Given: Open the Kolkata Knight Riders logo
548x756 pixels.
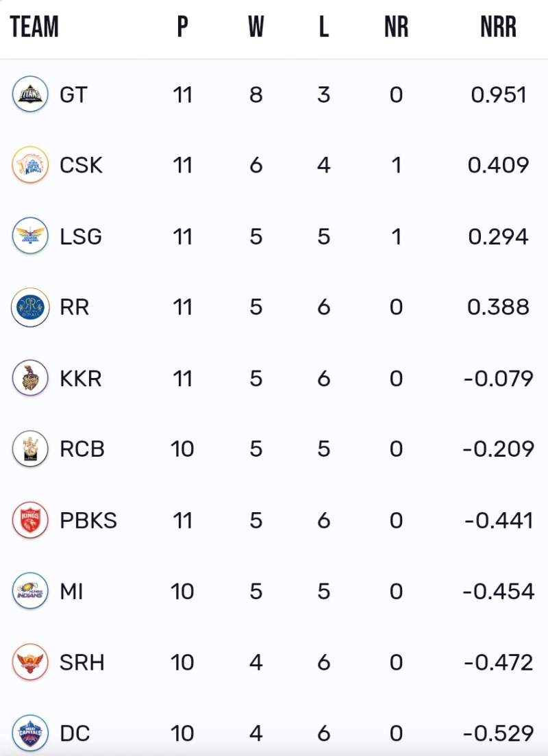Looking at the screenshot, I should tap(30, 378).
